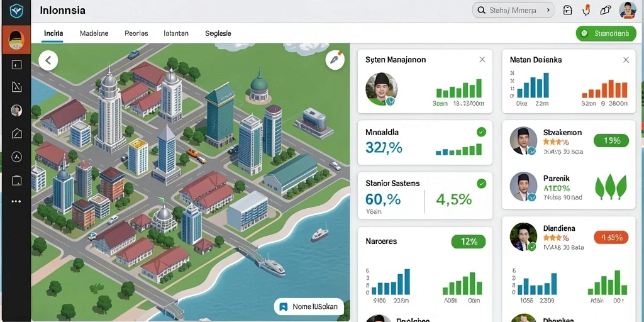
Task: Click the share icon beside user avatar
Action: (x=606, y=10)
